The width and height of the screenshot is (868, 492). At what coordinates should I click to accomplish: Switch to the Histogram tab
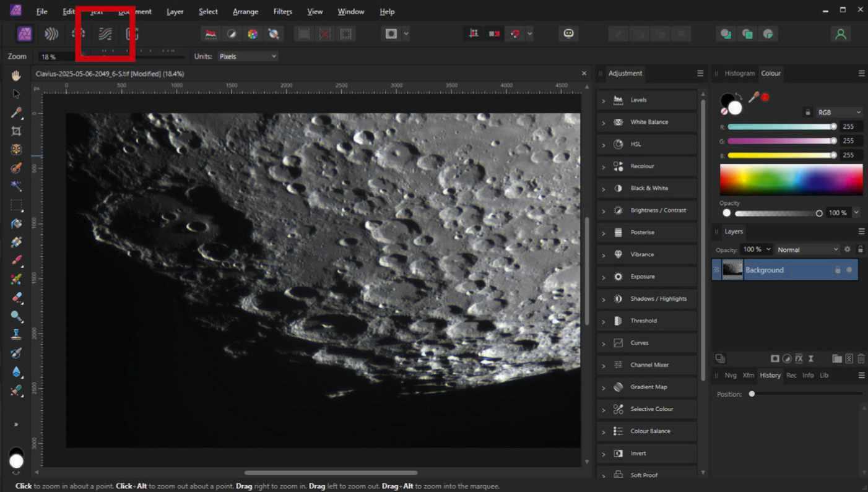[739, 73]
